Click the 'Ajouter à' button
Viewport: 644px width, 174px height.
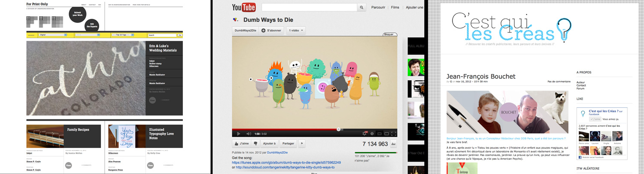pos(269,143)
